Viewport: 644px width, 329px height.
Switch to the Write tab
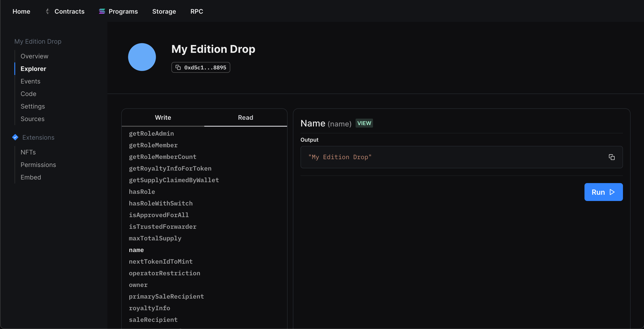pyautogui.click(x=163, y=117)
